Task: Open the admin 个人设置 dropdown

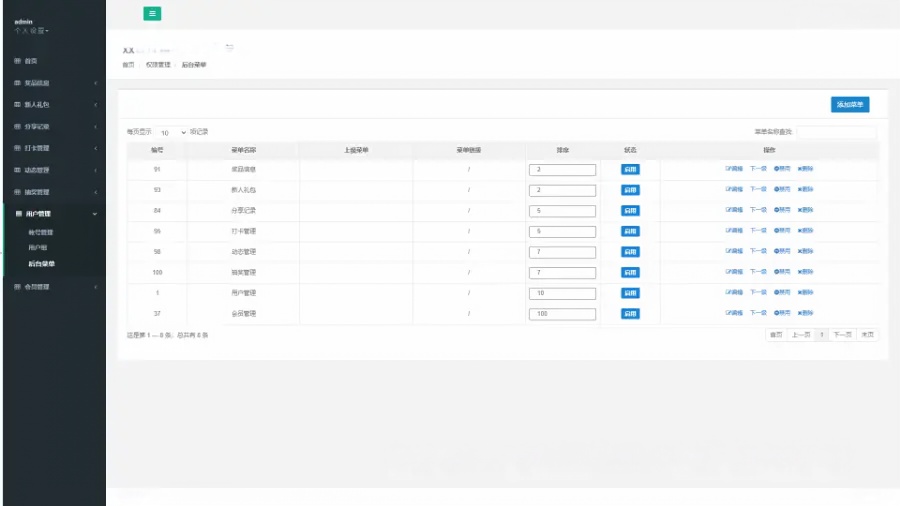Action: (x=31, y=30)
